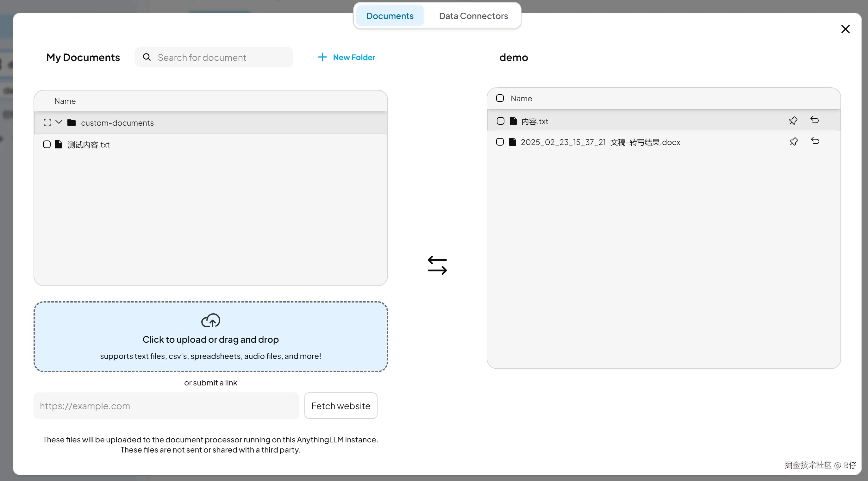Image resolution: width=868 pixels, height=481 pixels.
Task: Open the Documents tab
Action: [390, 16]
